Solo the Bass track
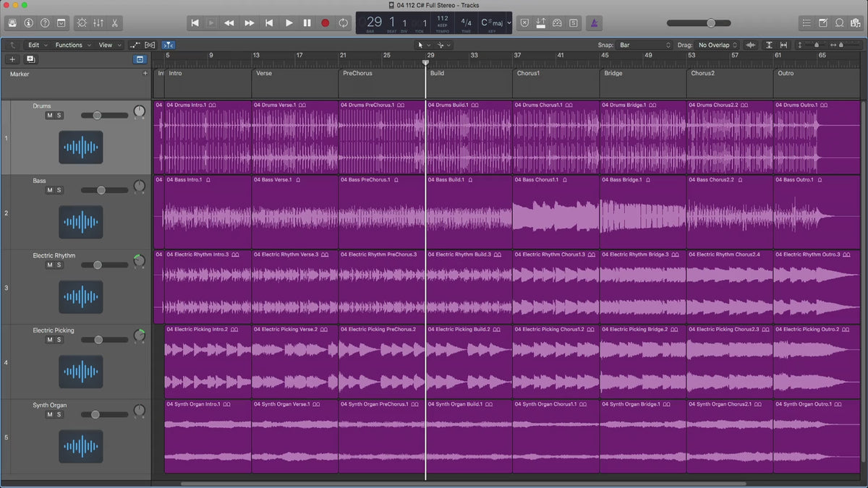This screenshot has width=868, height=488. coord(59,190)
